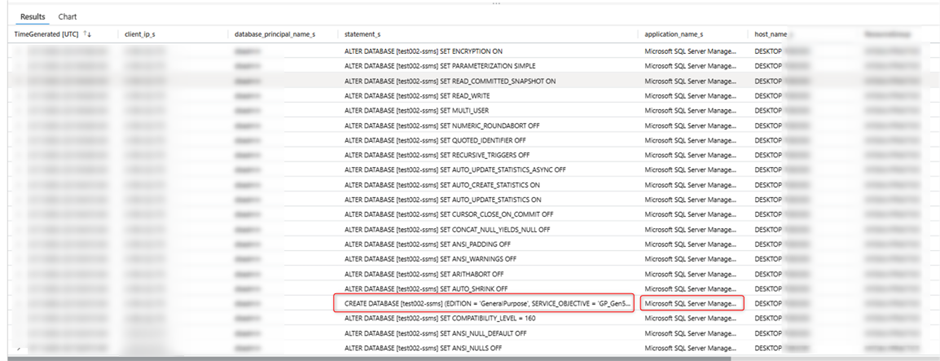Click the host_name column header
This screenshot has height=361, width=940.
click(x=771, y=35)
